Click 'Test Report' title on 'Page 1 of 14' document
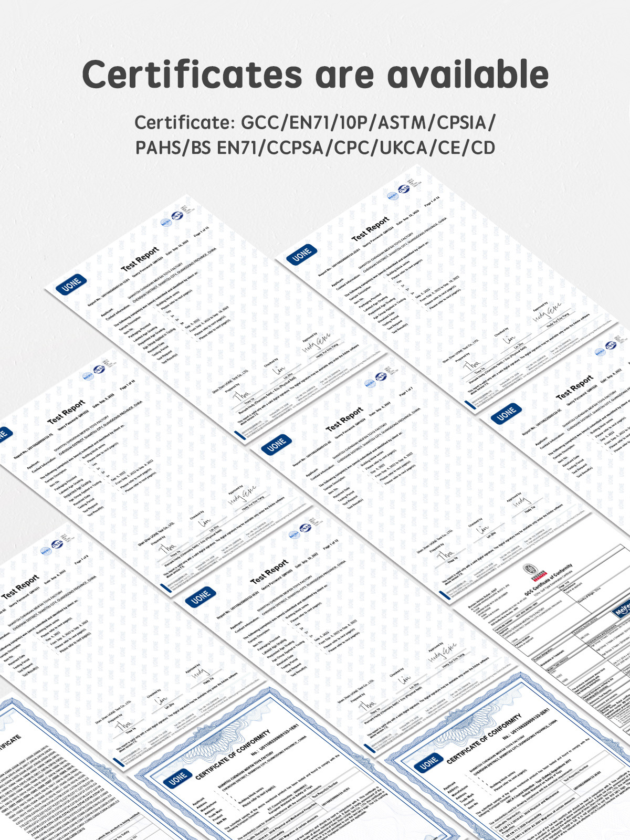The height and width of the screenshot is (840, 630). coord(370,228)
